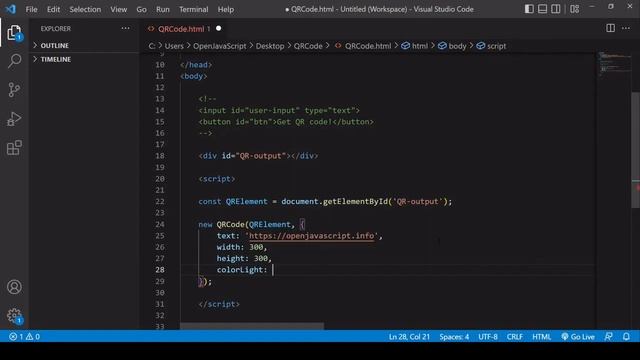Split the editor to the right
This screenshot has height=360, width=640.
[611, 28]
